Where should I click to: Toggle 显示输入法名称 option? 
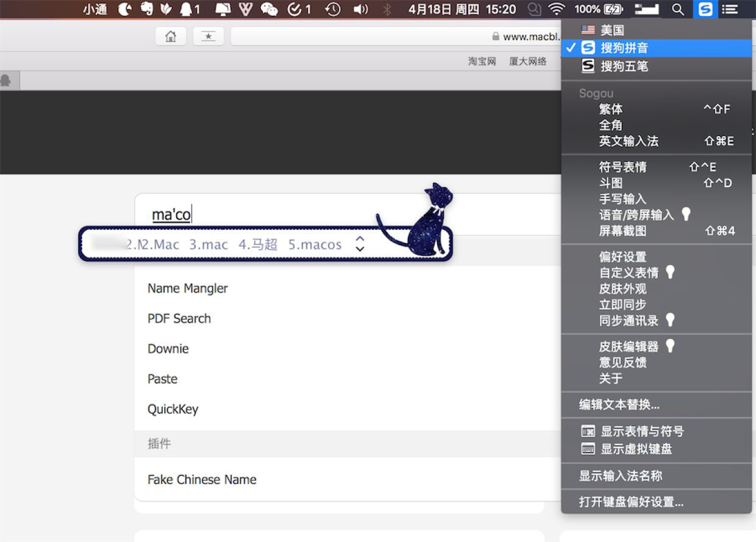656,476
